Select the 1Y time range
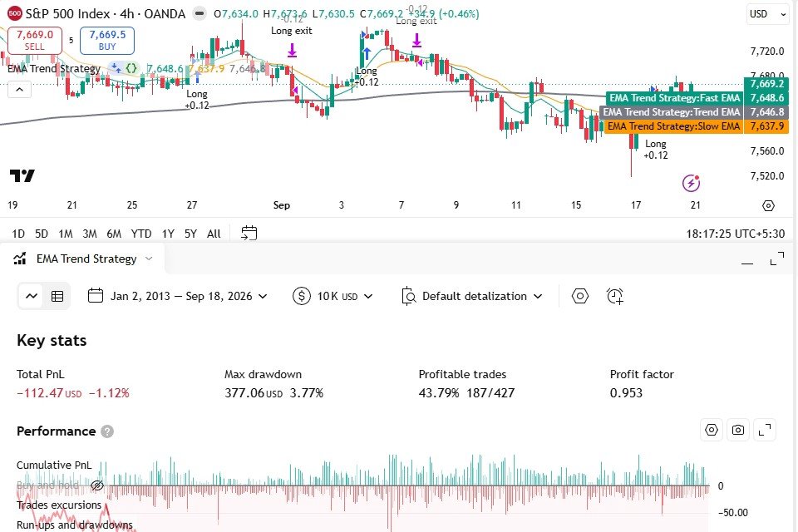 pos(168,234)
